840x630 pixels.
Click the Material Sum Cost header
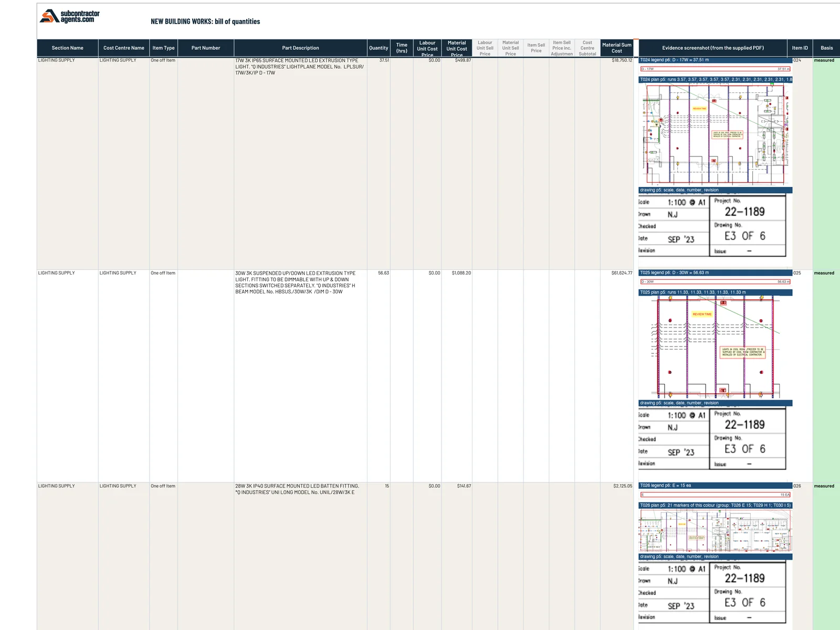(617, 48)
